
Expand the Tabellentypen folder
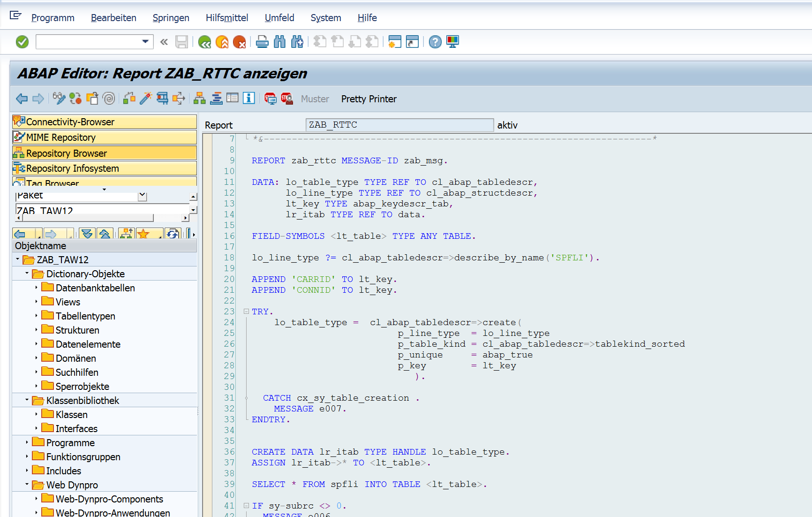[36, 315]
